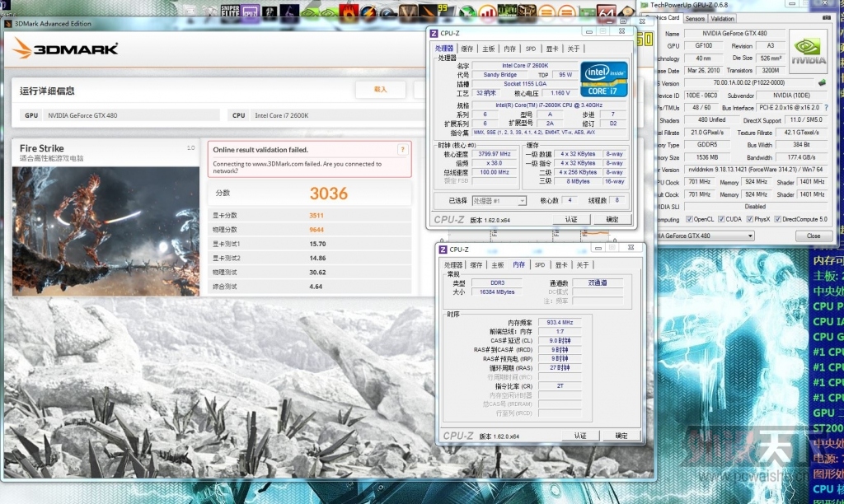Switch to 主板 tab in lower CPU-Z

tap(497, 265)
